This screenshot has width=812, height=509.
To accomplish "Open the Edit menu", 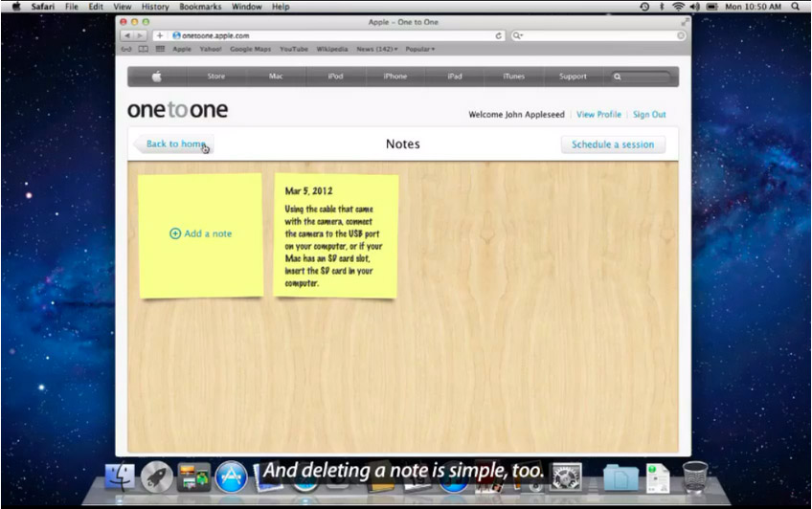I will 96,7.
